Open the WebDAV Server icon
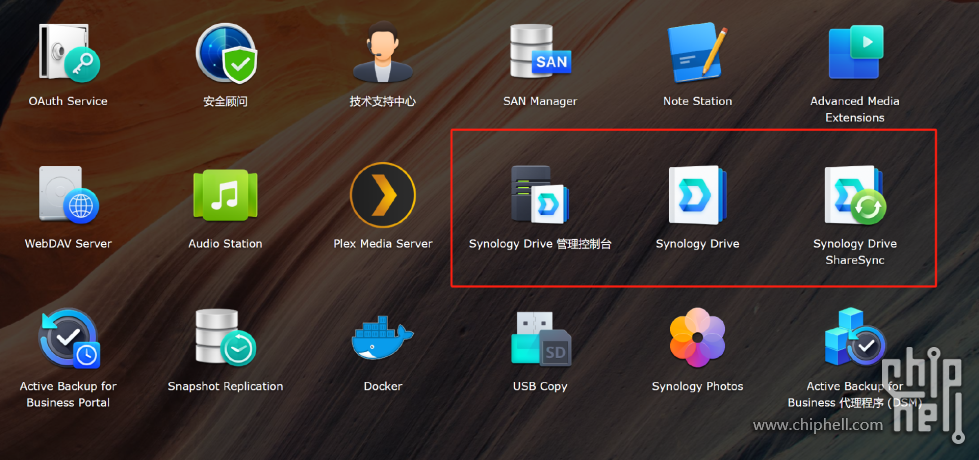The width and height of the screenshot is (979, 460). click(x=68, y=195)
